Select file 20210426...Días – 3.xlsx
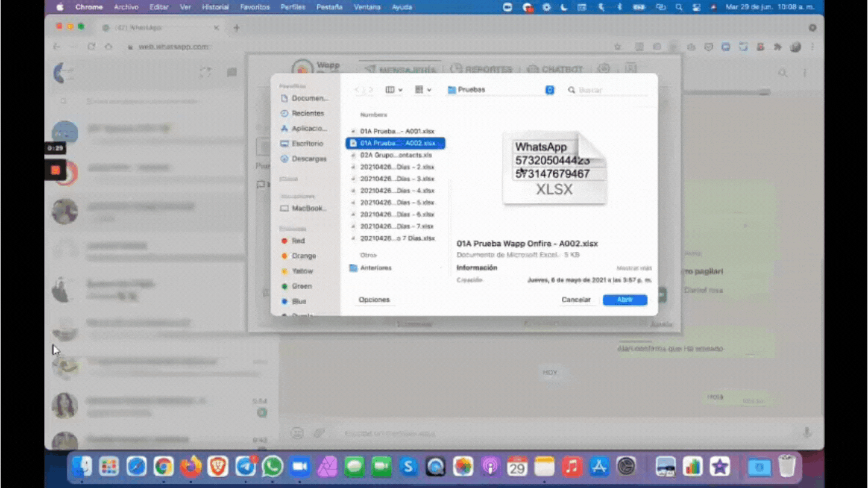Image resolution: width=868 pixels, height=488 pixels. [x=395, y=179]
